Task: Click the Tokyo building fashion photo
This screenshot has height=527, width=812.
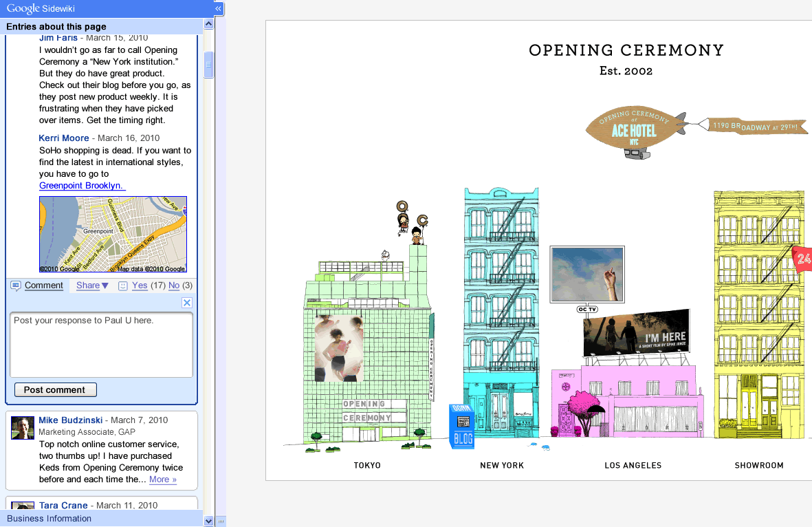Action: pyautogui.click(x=339, y=347)
